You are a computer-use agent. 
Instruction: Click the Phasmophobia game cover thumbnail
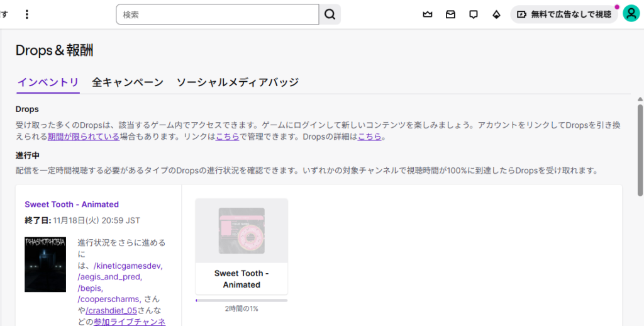[45, 264]
